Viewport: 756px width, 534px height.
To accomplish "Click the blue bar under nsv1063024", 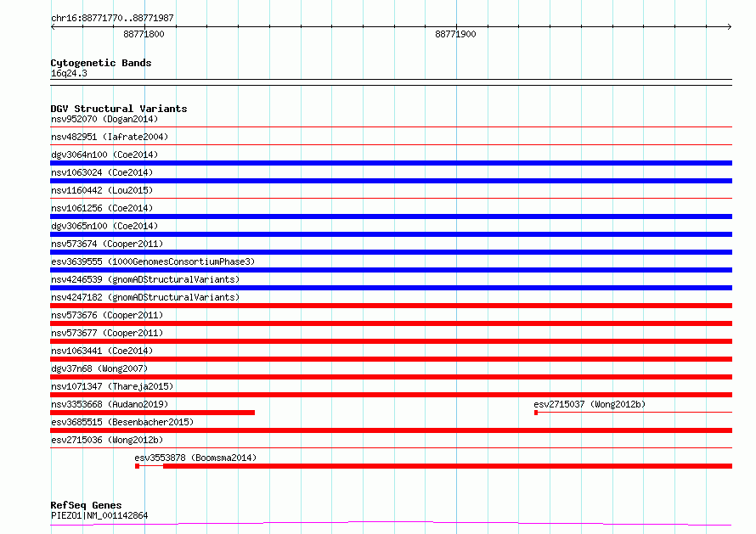I will (391, 181).
